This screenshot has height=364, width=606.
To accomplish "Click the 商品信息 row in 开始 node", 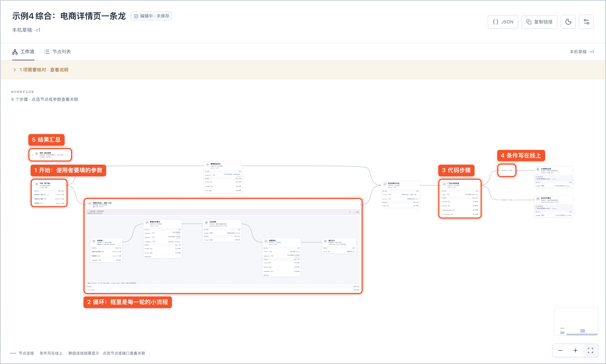I will click(x=49, y=194).
